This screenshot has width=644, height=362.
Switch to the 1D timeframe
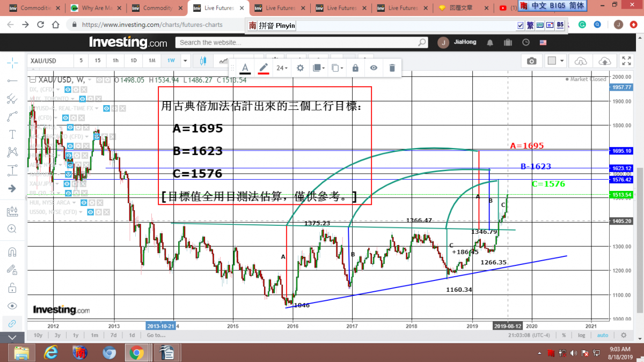(134, 61)
